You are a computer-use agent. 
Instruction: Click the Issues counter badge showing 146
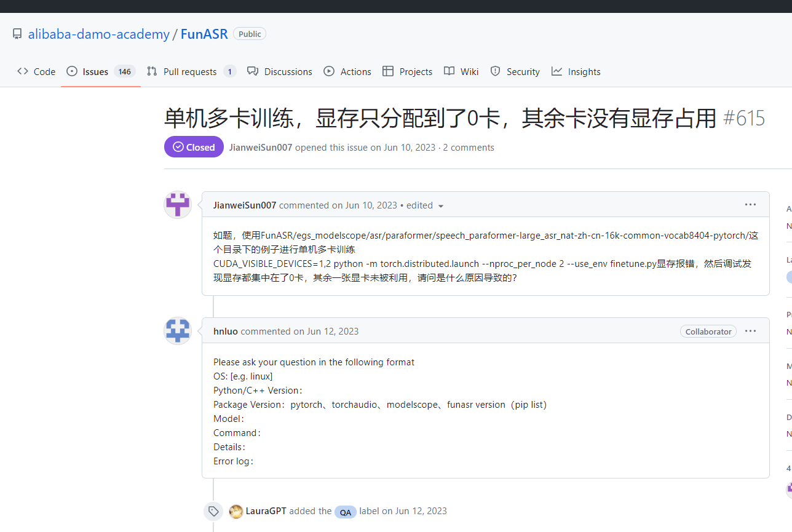point(125,71)
